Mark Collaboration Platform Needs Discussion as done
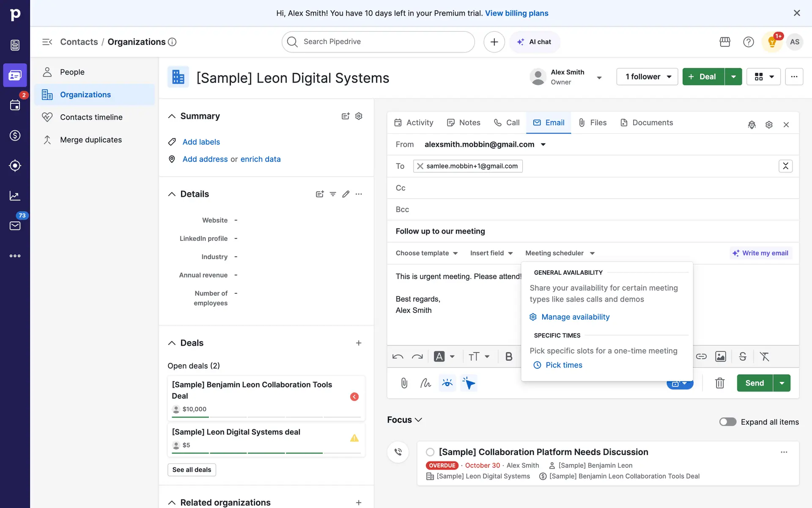 pos(430,452)
